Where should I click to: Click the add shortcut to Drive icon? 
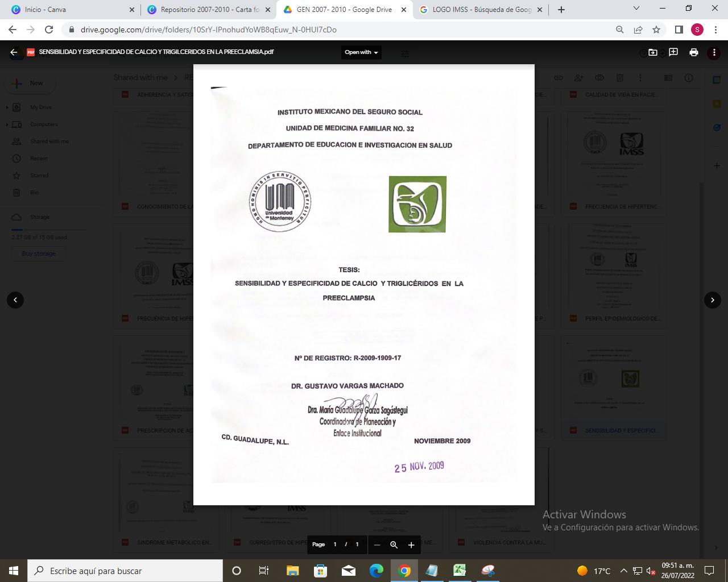click(x=653, y=52)
